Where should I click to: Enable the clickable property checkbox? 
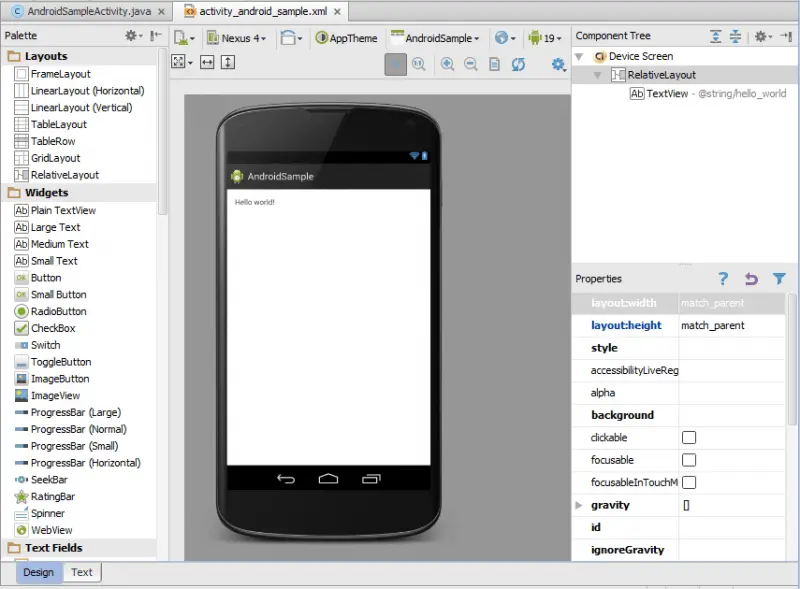pos(689,438)
